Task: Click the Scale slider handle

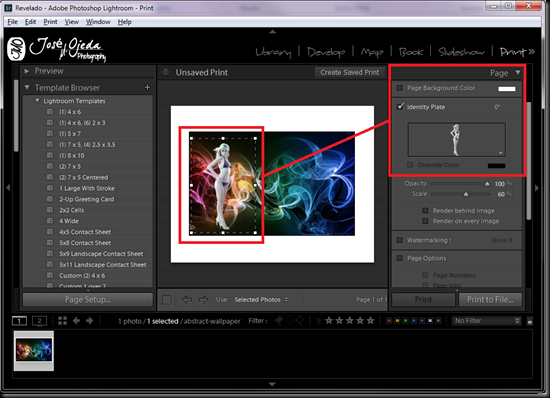Action: click(x=466, y=194)
